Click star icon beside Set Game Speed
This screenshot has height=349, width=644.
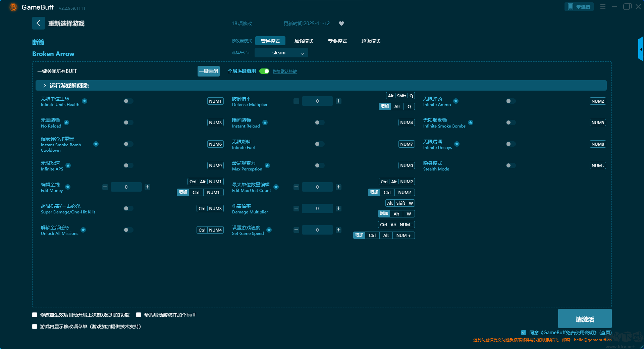(269, 230)
